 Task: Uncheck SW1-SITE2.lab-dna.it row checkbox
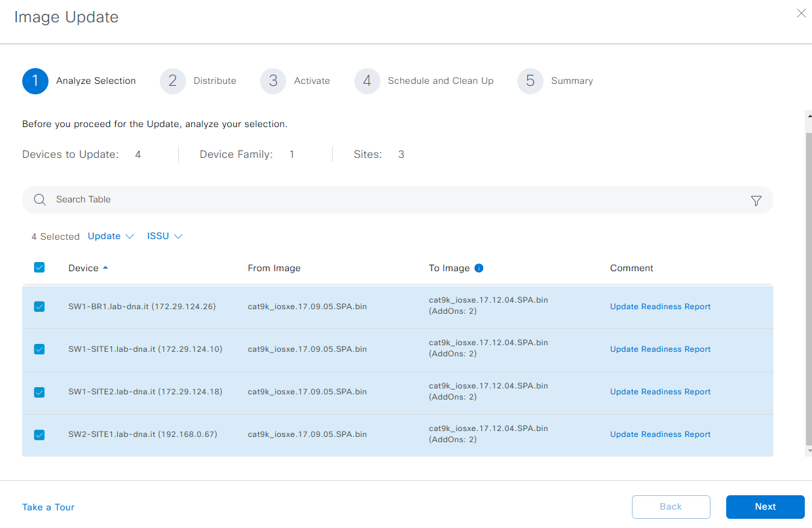click(39, 392)
